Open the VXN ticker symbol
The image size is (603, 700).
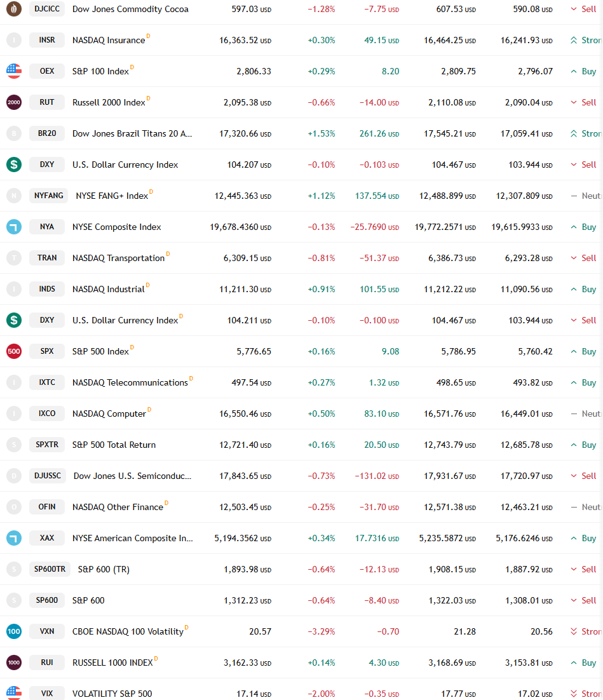pyautogui.click(x=47, y=631)
